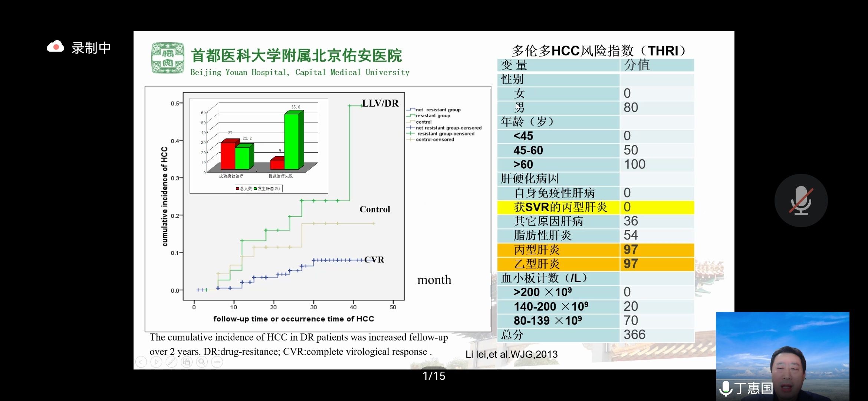Viewport: 868px width, 401px height.
Task: Click 脂肪性肝炎 row in table
Action: (x=595, y=235)
